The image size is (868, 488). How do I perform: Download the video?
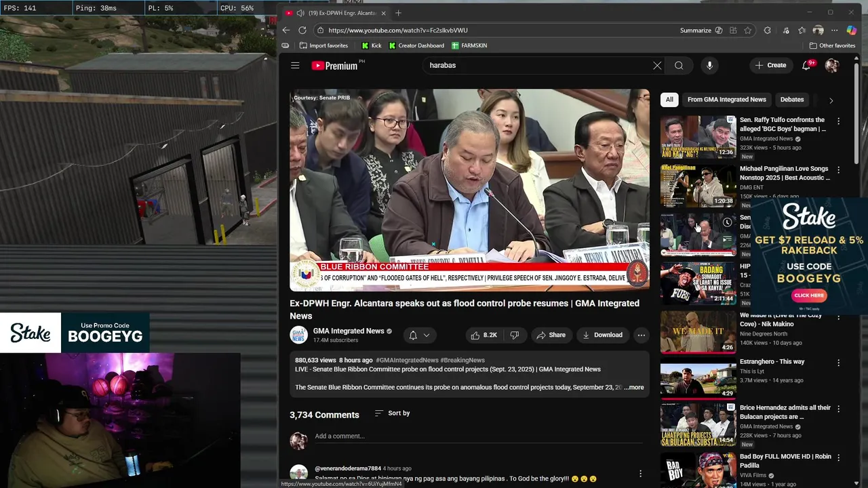click(x=602, y=335)
